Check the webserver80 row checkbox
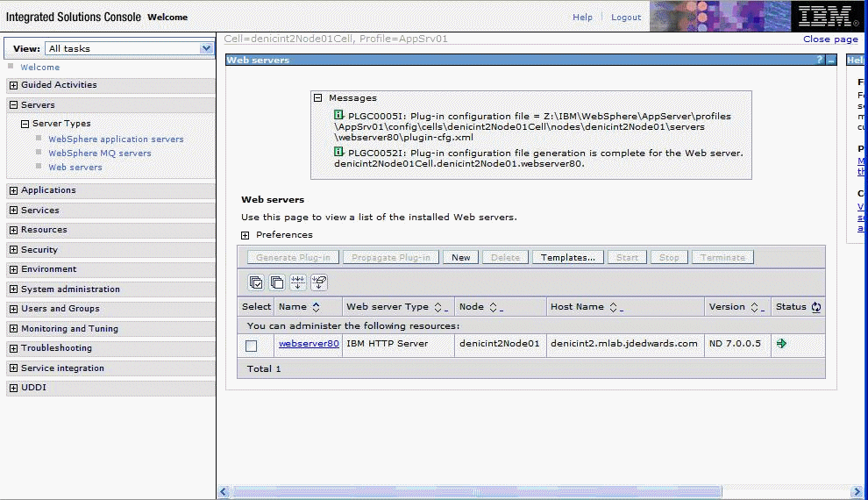868x500 pixels. (x=252, y=346)
